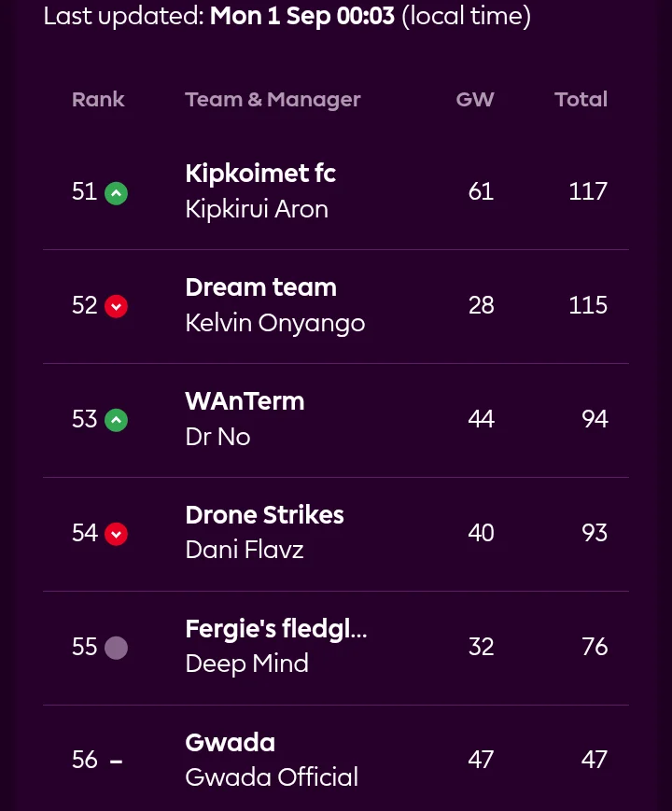
Task: Click the Total column header
Action: pyautogui.click(x=581, y=99)
